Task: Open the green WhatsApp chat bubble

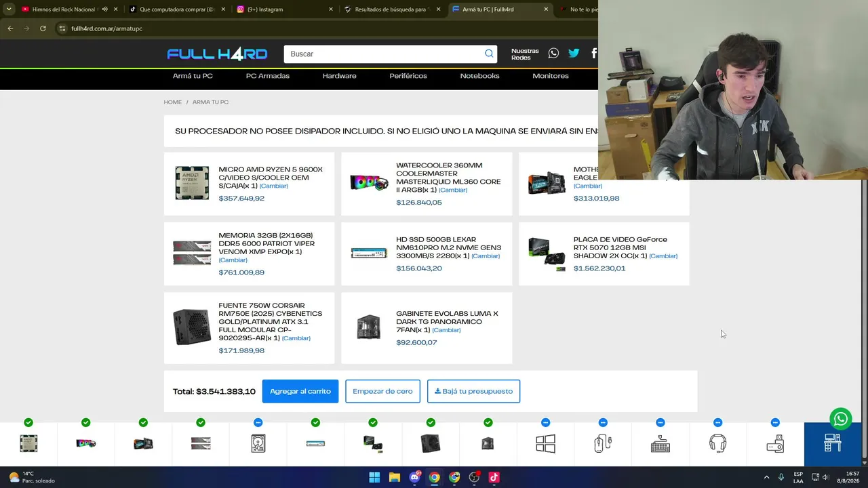Action: click(841, 419)
